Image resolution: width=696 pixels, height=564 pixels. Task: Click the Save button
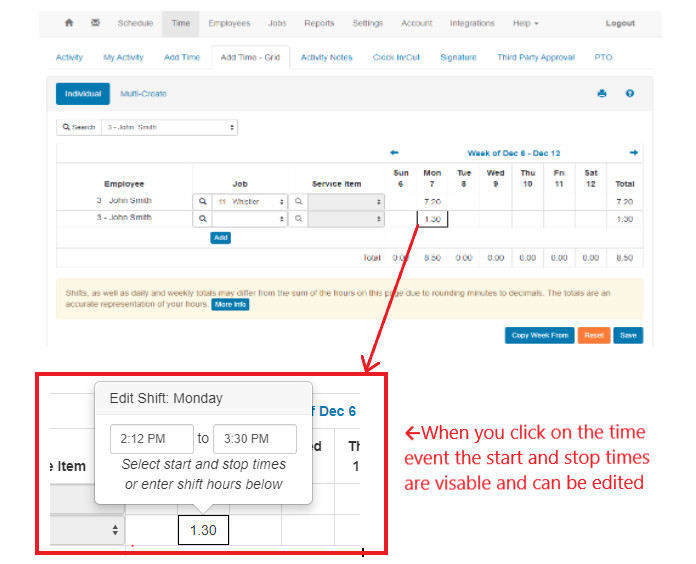pos(628,335)
